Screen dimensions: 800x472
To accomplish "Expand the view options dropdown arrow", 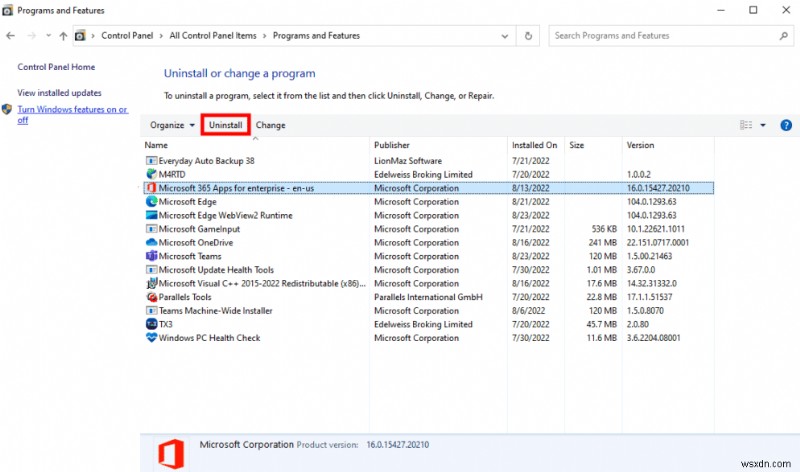I will click(763, 125).
